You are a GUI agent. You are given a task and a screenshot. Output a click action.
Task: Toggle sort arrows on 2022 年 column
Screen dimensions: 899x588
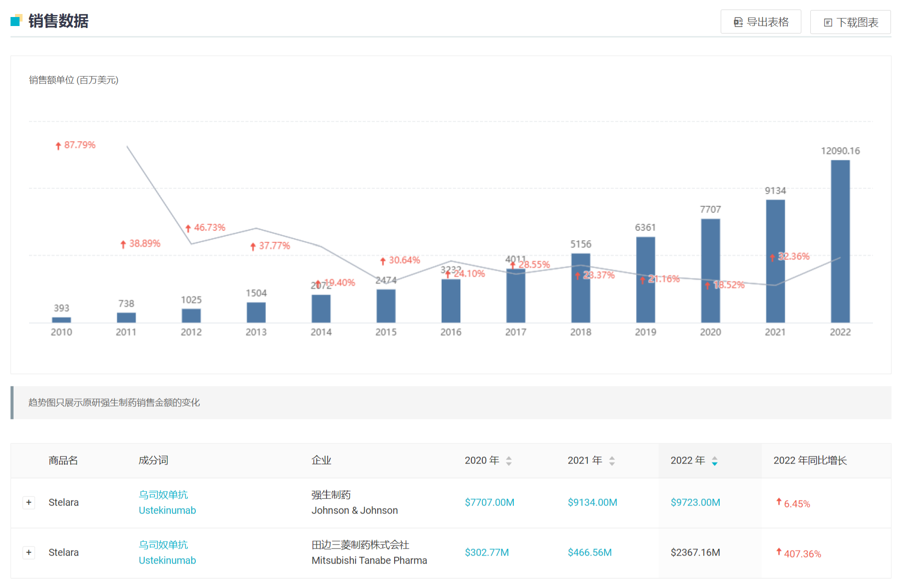714,461
